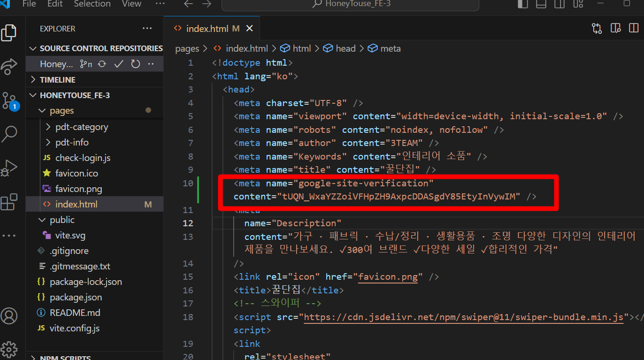Image resolution: width=644 pixels, height=360 pixels.
Task: Show additional views in activity bar
Action: (x=9, y=236)
